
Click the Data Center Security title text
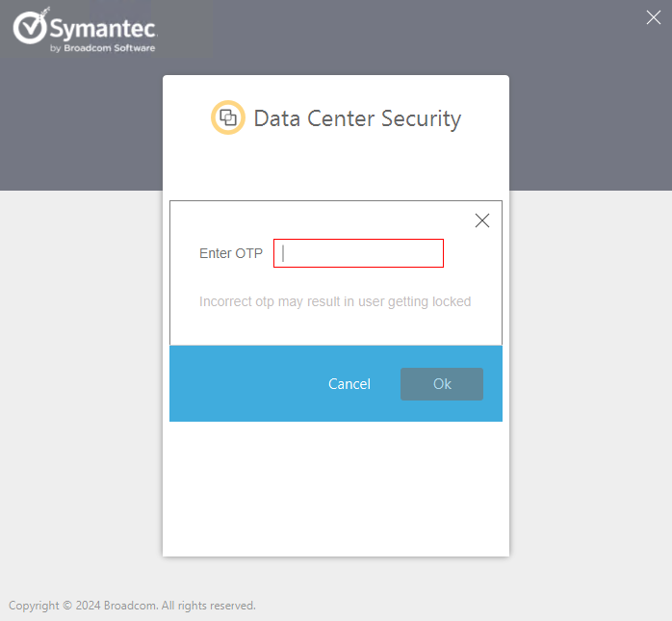click(x=357, y=118)
